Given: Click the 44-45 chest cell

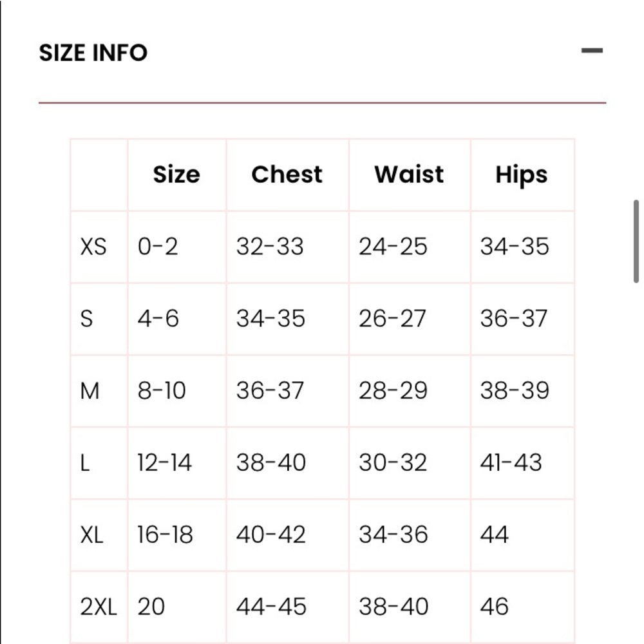Looking at the screenshot, I should [x=271, y=607].
